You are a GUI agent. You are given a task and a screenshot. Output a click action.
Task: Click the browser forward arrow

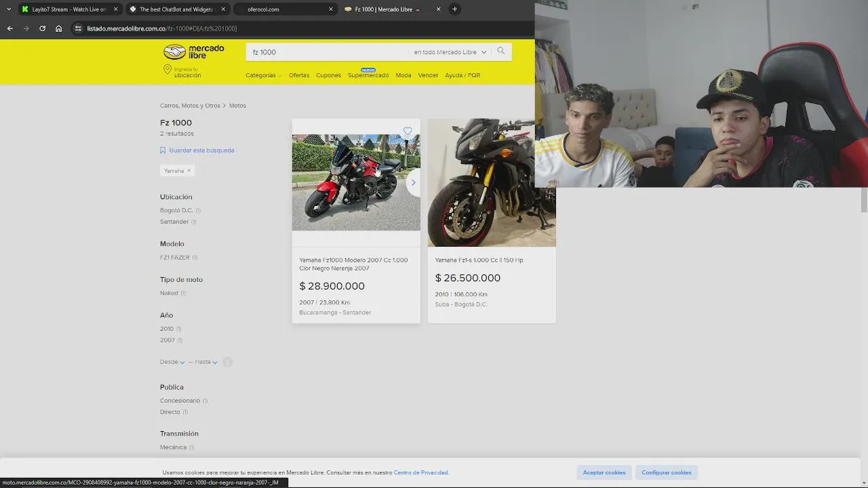click(x=26, y=28)
